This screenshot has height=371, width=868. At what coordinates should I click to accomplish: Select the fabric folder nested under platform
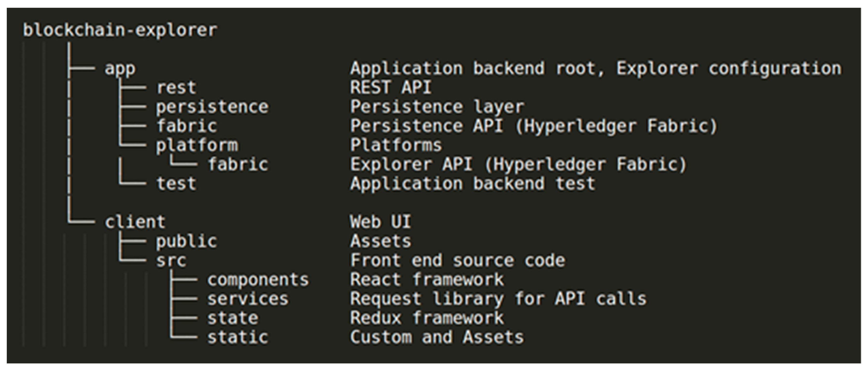click(238, 165)
